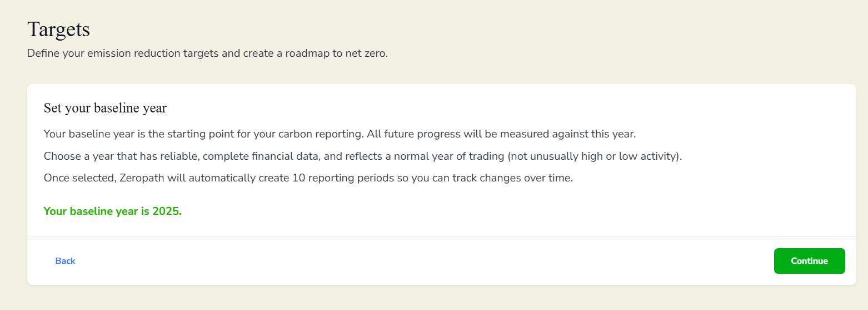Image resolution: width=868 pixels, height=310 pixels.
Task: Go back using the Back link
Action: [x=65, y=261]
